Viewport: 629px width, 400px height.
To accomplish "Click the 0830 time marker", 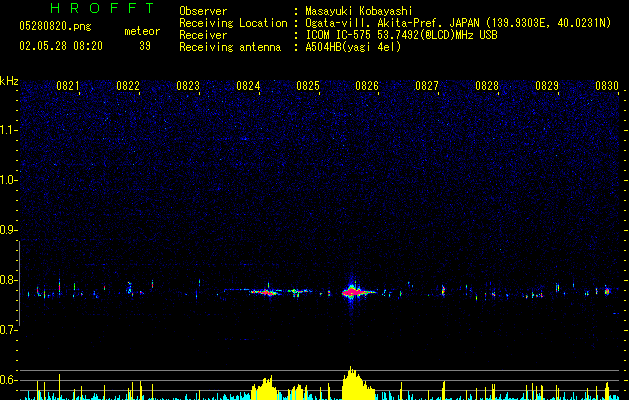I will pyautogui.click(x=607, y=86).
